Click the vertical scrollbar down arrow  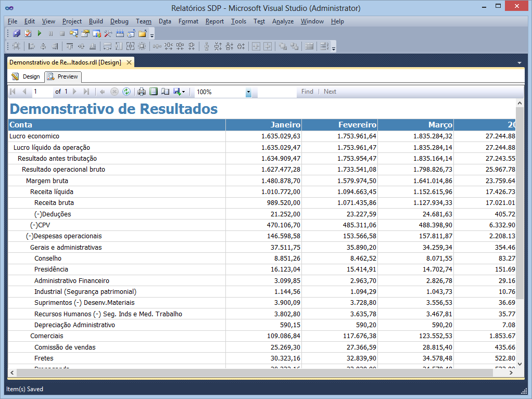pyautogui.click(x=520, y=364)
